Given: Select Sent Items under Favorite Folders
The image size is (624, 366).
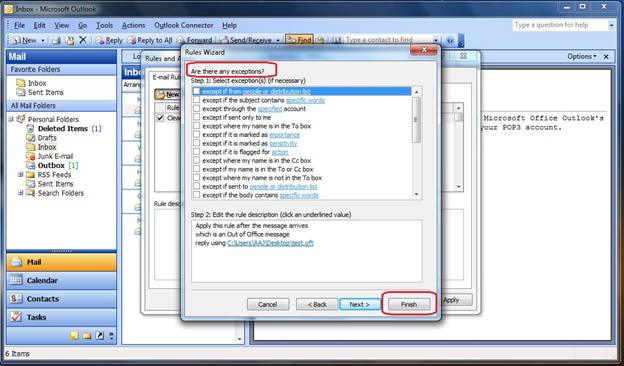Looking at the screenshot, I should coord(45,92).
